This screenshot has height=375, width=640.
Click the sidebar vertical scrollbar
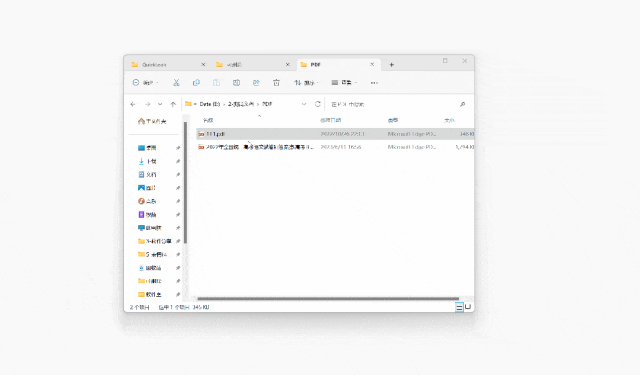(185, 182)
